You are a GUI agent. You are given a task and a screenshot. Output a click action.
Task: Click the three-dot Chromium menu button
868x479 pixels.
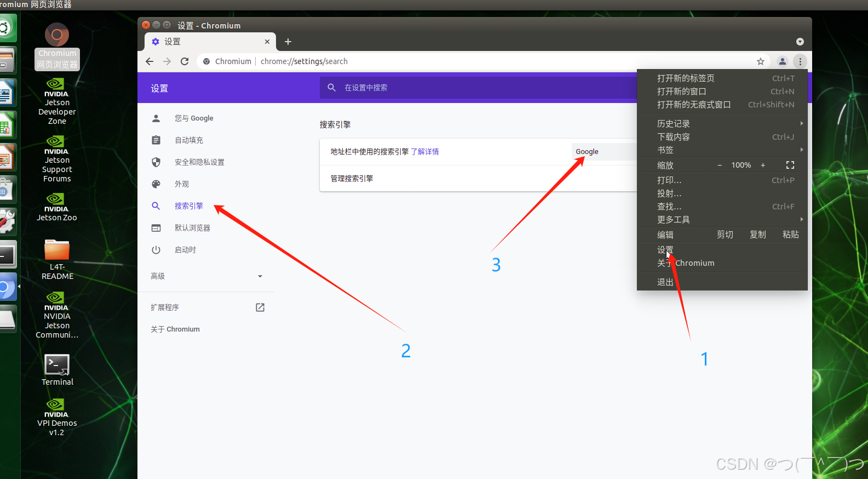pyautogui.click(x=800, y=61)
